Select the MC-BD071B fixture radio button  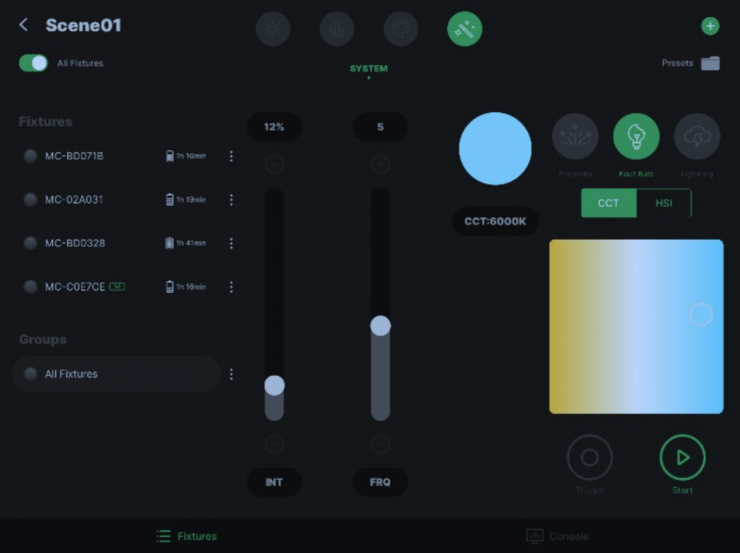coord(30,156)
